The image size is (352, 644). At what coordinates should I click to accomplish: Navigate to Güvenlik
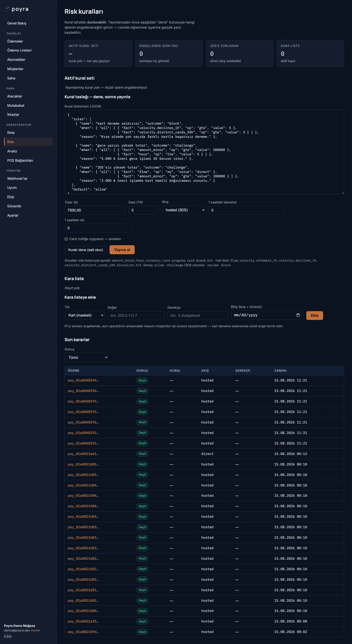click(x=28, y=206)
